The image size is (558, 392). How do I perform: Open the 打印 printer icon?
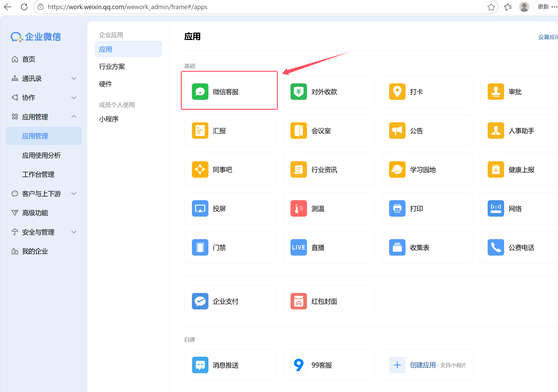point(397,209)
